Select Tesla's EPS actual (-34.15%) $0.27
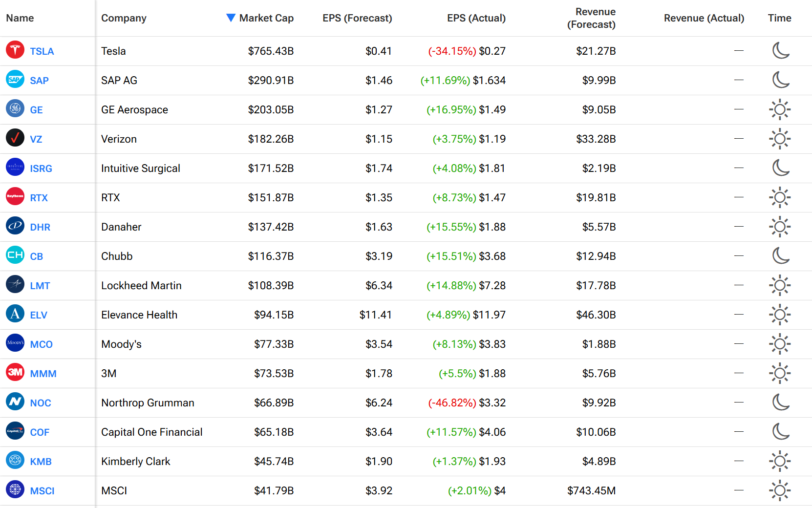 tap(467, 51)
